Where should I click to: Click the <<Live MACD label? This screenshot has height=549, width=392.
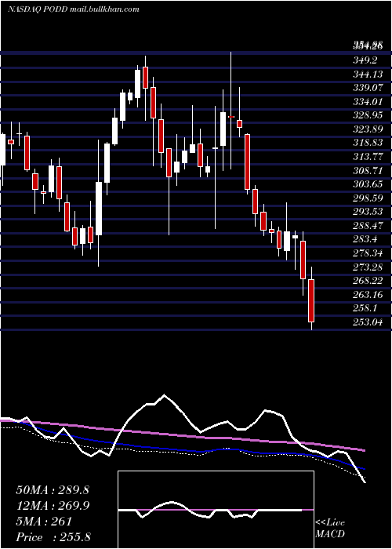pyautogui.click(x=330, y=529)
